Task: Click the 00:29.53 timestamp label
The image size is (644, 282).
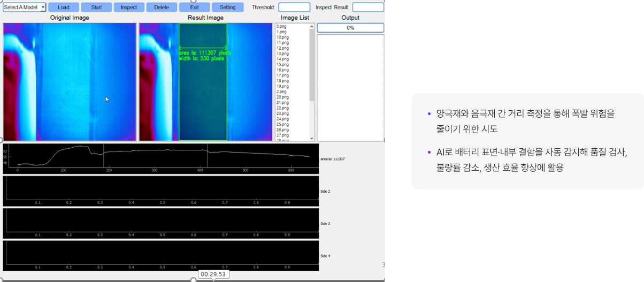Action: tap(213, 275)
